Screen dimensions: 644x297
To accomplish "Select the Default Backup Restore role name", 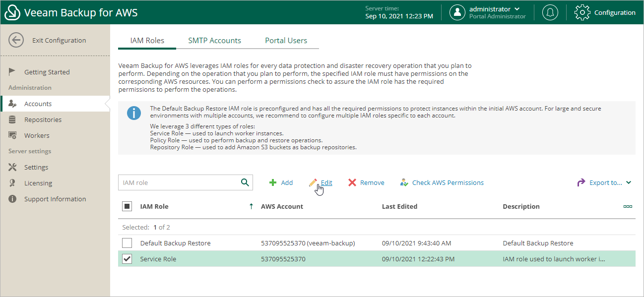I will (175, 243).
